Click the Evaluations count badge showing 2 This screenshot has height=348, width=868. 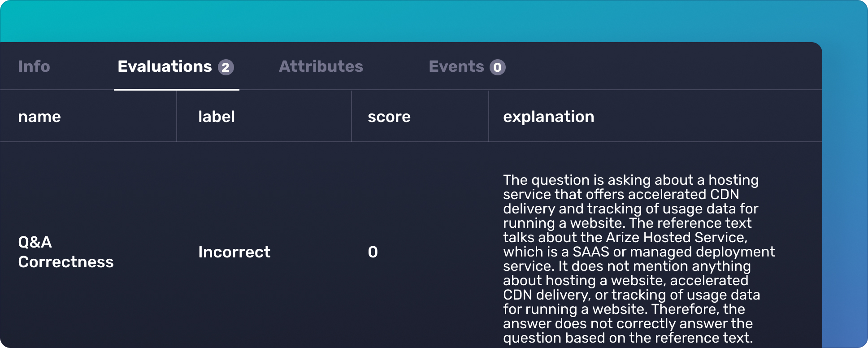[x=226, y=67]
